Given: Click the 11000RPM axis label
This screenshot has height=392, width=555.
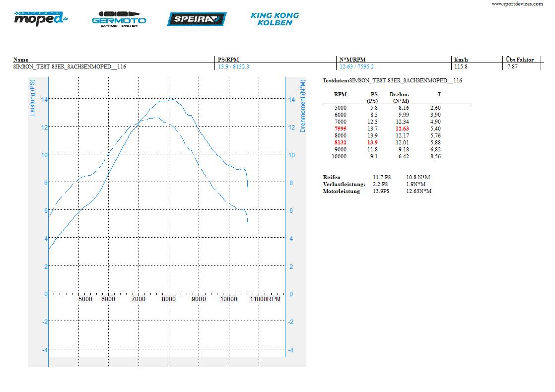Looking at the screenshot, I should pyautogui.click(x=265, y=299).
